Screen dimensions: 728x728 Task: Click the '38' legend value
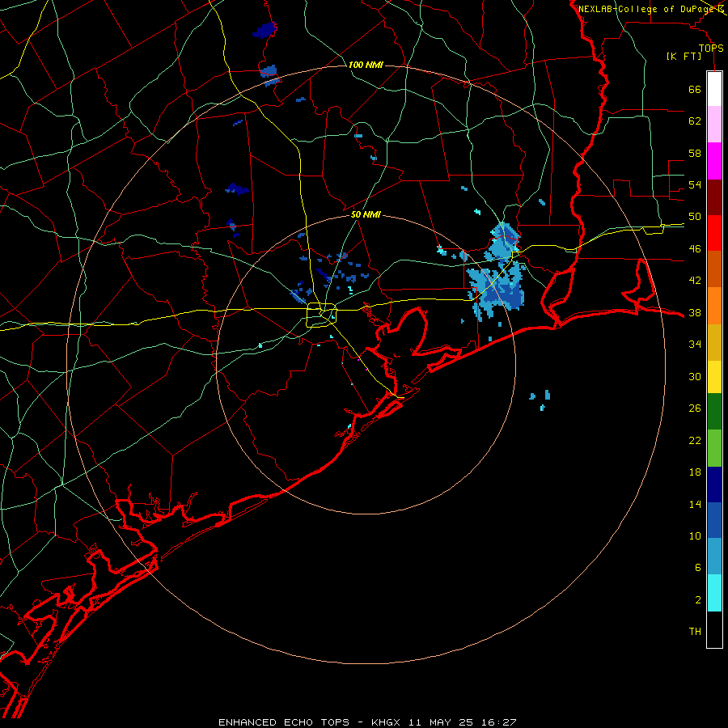point(695,312)
